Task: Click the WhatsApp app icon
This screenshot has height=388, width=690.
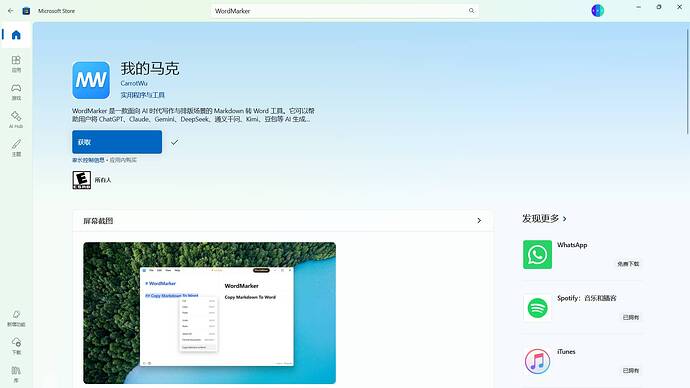Action: (x=537, y=254)
